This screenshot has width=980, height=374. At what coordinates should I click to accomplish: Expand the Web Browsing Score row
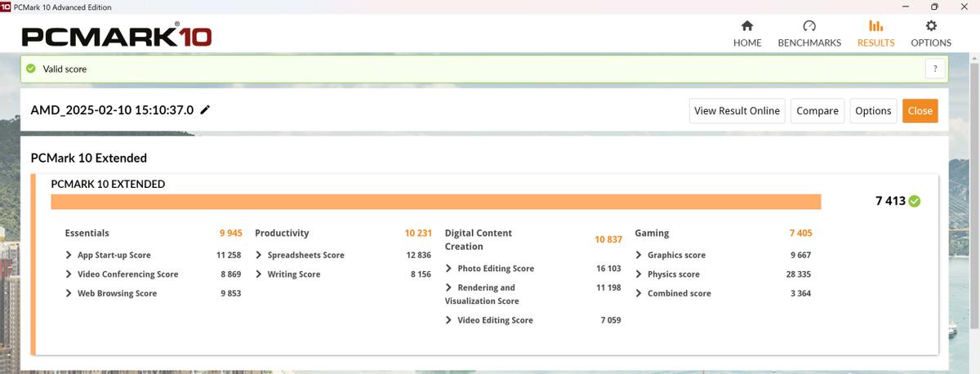coord(69,293)
